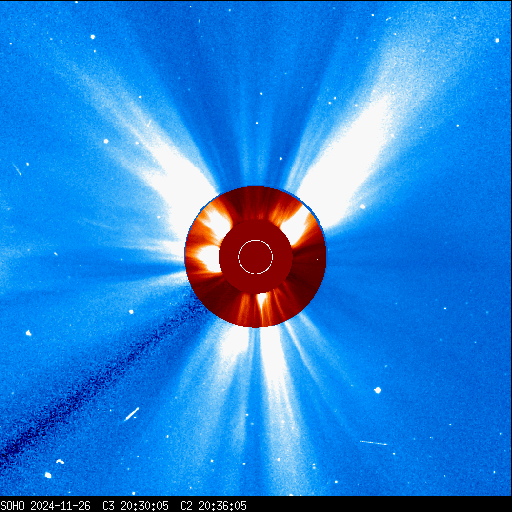Click the SOHO label in the caption bar
The image size is (512, 512).
click(12, 506)
